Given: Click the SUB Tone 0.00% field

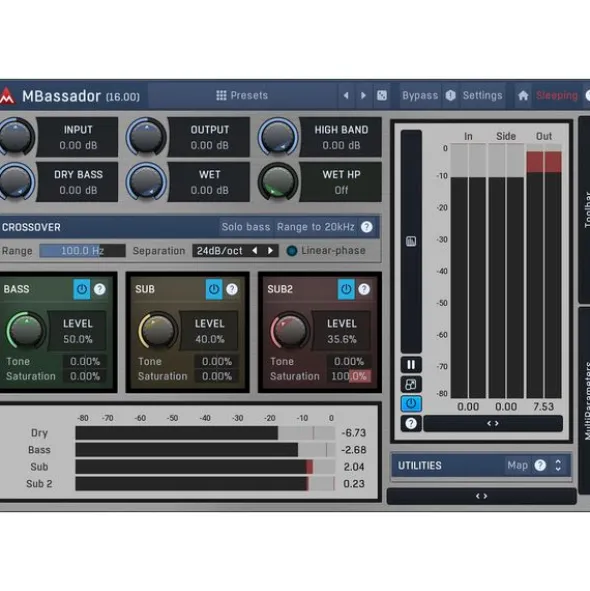Looking at the screenshot, I should [x=217, y=361].
